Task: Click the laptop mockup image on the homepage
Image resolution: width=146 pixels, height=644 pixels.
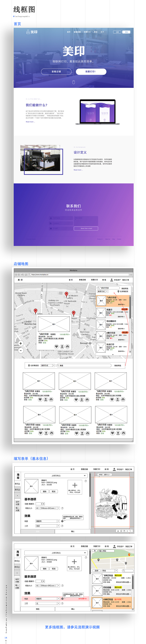Action: [98, 112]
